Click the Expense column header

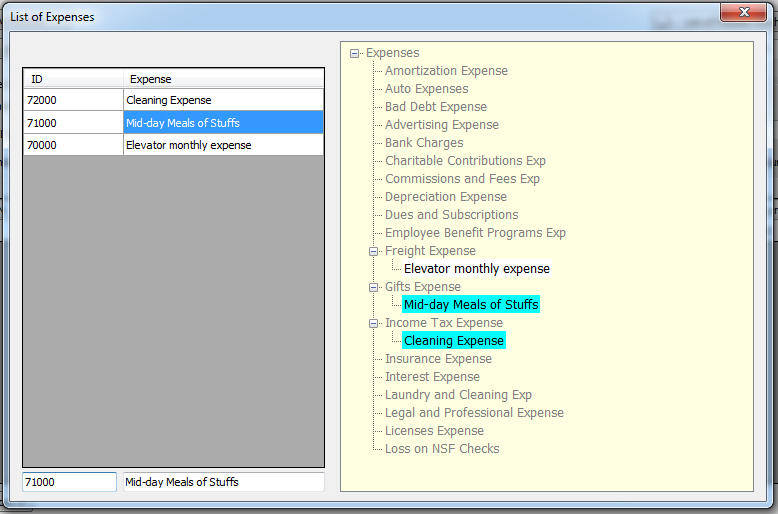click(x=223, y=79)
